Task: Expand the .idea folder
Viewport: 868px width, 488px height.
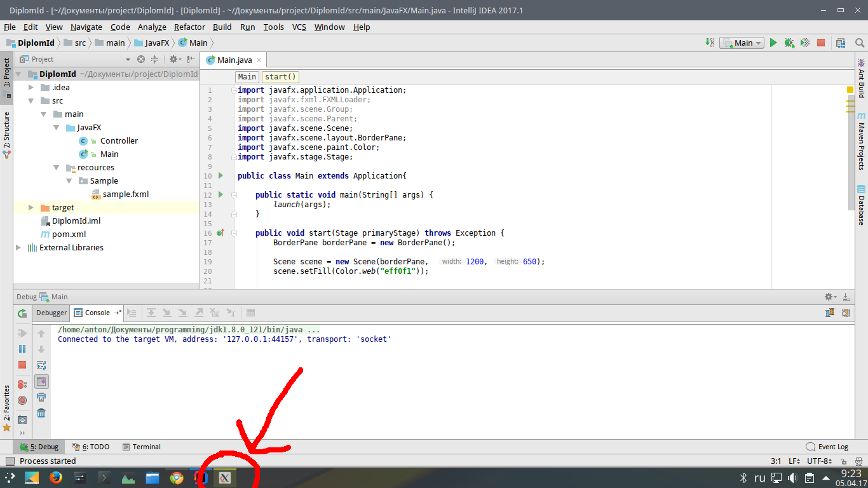Action: 31,88
